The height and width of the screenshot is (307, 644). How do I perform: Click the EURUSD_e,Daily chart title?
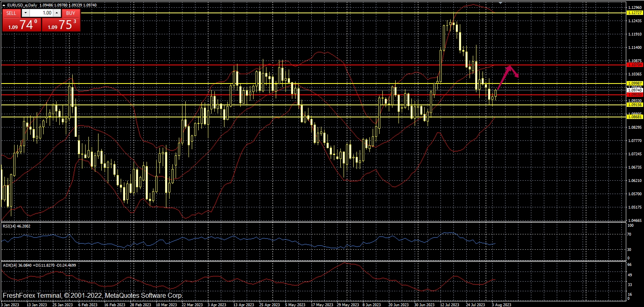pyautogui.click(x=22, y=5)
